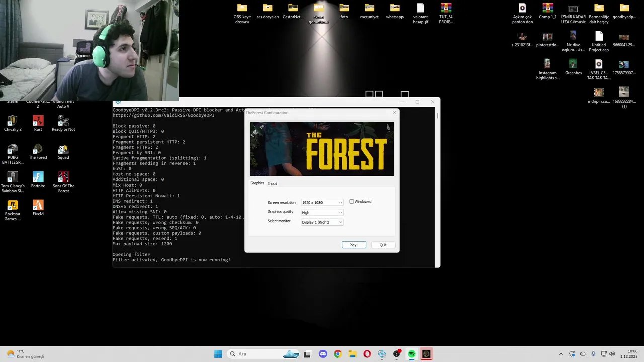The width and height of the screenshot is (644, 362).
Task: Open Task View from taskbar
Action: click(308, 354)
